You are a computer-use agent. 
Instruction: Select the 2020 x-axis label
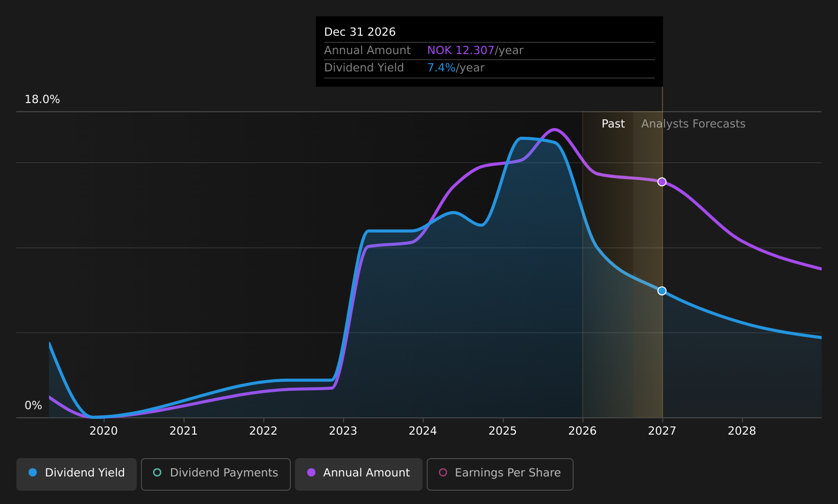point(104,431)
